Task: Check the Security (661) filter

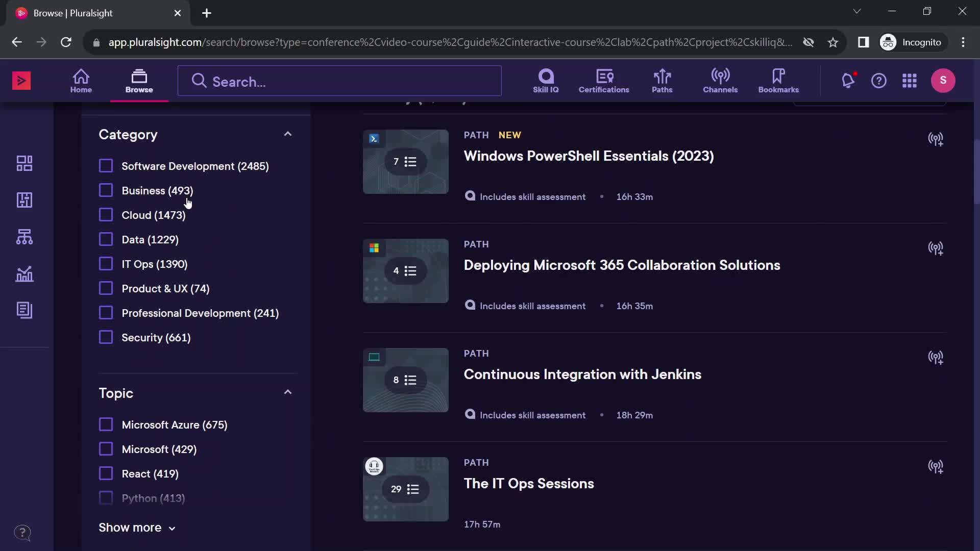Action: 106,337
